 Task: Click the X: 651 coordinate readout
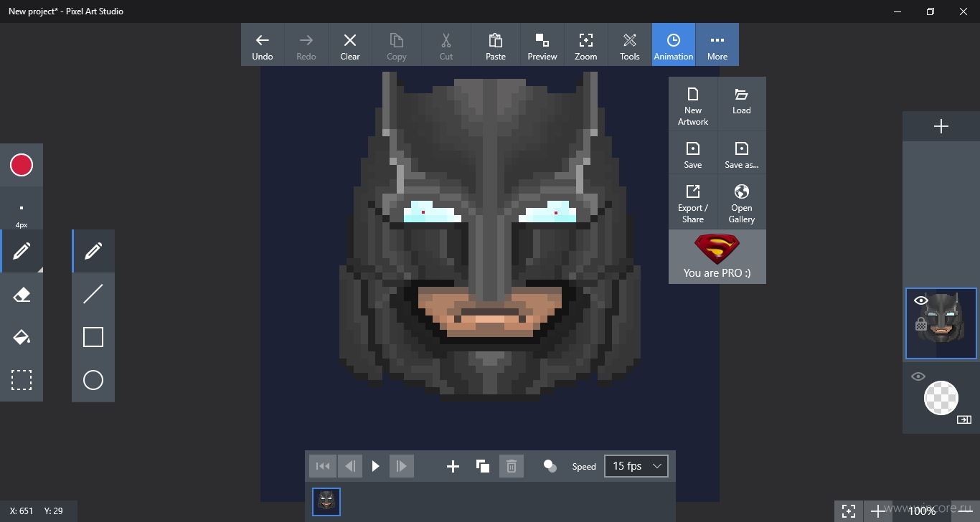pos(22,511)
